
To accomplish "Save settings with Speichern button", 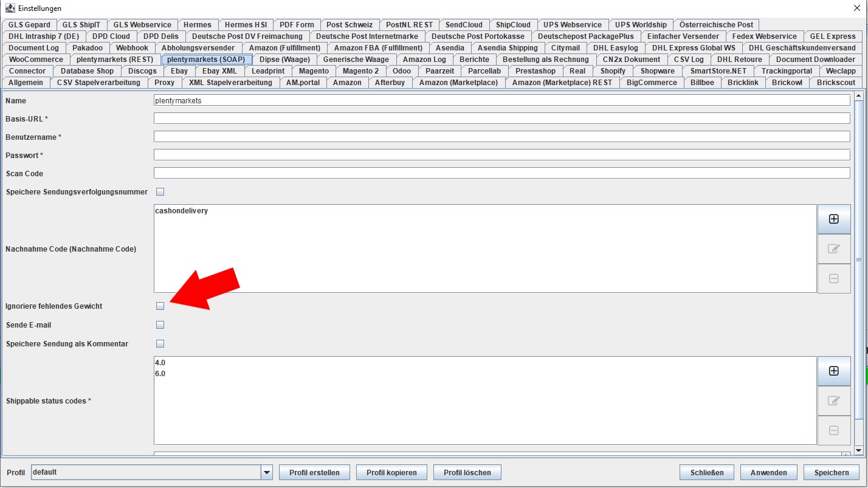I will point(832,472).
